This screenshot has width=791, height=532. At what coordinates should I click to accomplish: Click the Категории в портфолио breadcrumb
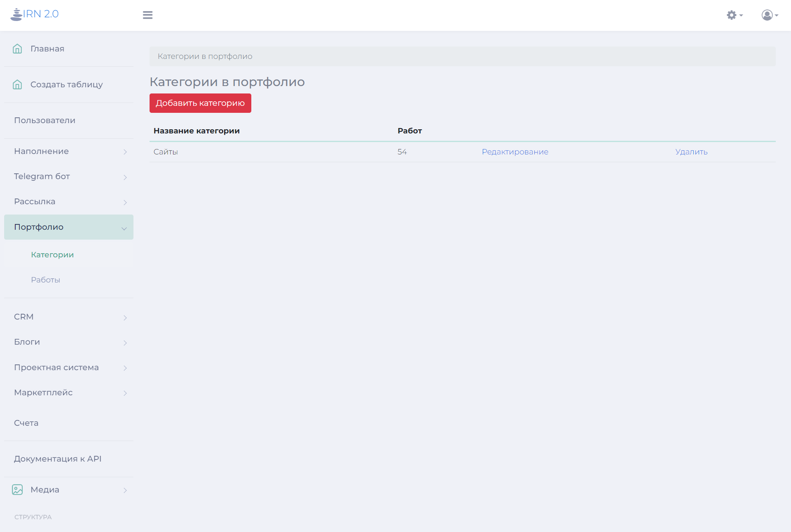pyautogui.click(x=205, y=56)
